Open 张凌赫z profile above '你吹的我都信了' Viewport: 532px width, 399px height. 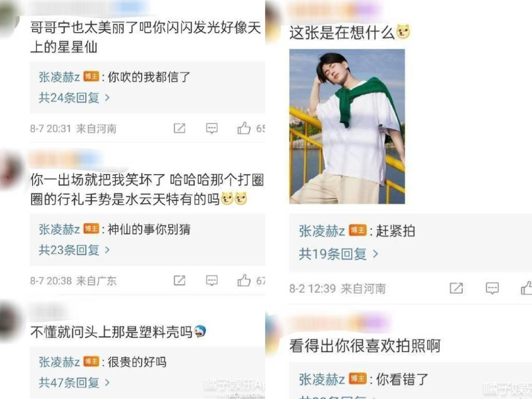(59, 77)
